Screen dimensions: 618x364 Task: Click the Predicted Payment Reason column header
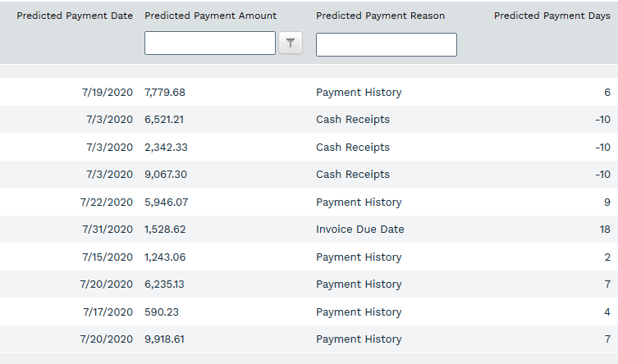pyautogui.click(x=380, y=16)
